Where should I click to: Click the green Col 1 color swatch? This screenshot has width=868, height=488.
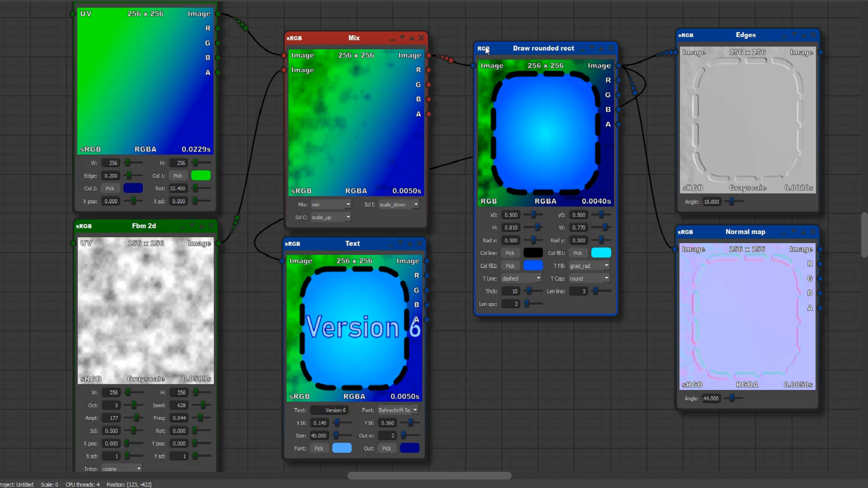(201, 175)
